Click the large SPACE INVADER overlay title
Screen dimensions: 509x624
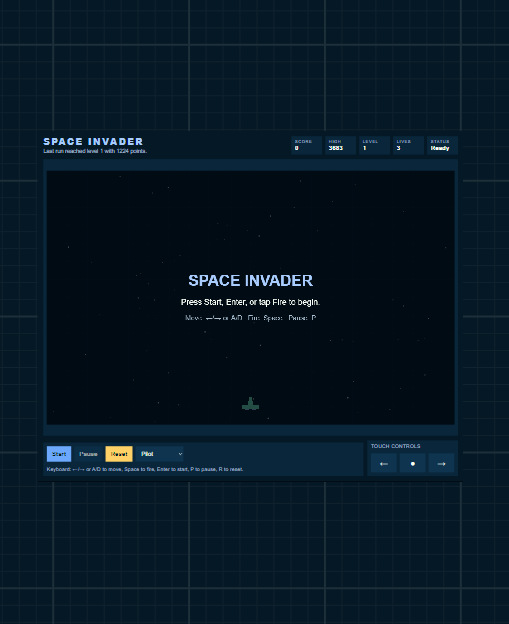[x=250, y=281]
